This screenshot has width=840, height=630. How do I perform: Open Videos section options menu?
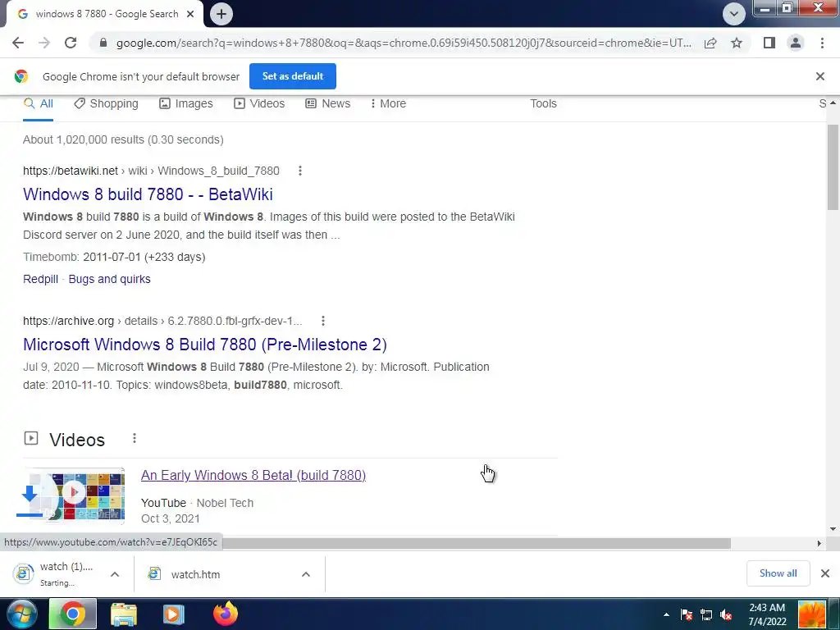coord(135,438)
